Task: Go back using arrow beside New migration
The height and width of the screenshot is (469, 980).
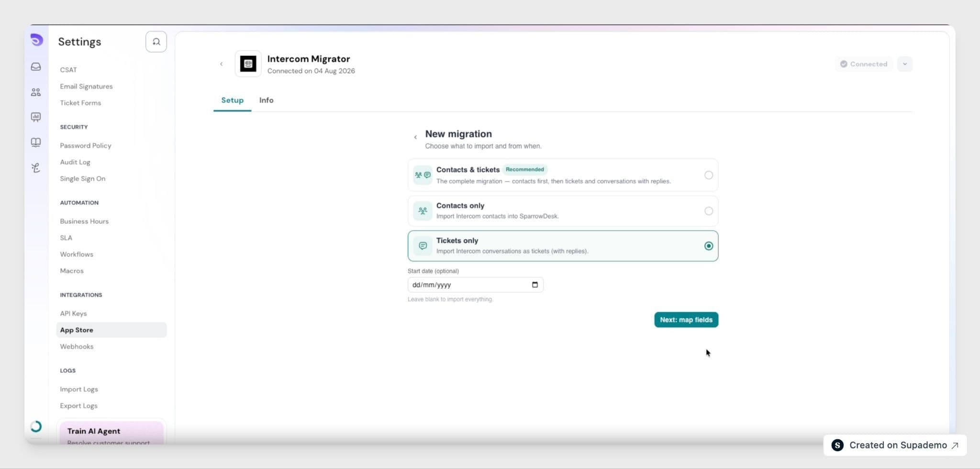Action: (x=415, y=137)
